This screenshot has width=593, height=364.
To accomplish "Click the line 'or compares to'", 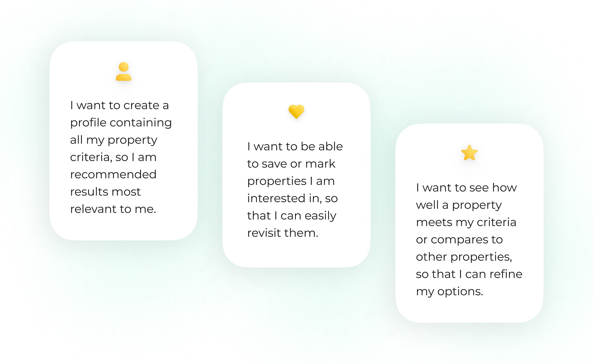I will click(459, 240).
